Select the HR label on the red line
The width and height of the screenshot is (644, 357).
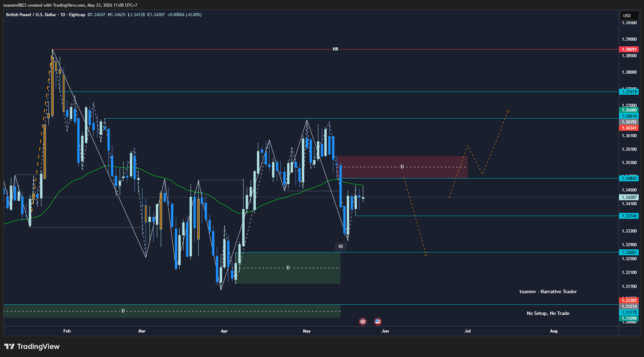point(336,49)
